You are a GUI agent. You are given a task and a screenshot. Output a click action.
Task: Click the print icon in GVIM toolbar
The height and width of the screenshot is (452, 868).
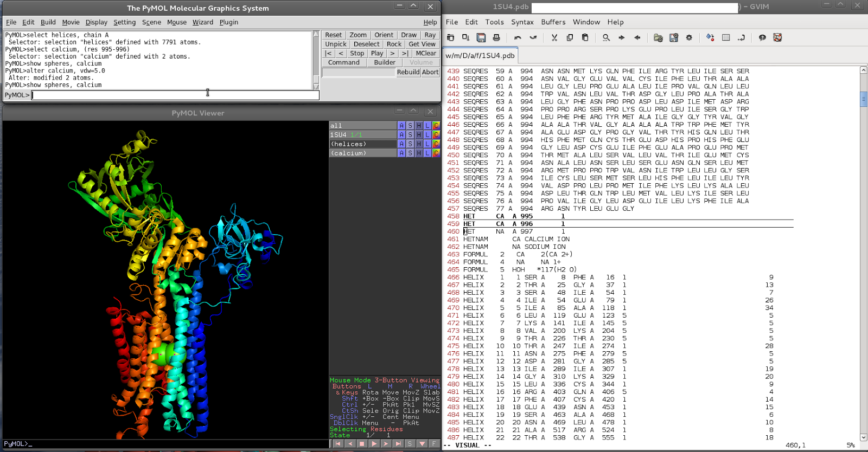496,37
